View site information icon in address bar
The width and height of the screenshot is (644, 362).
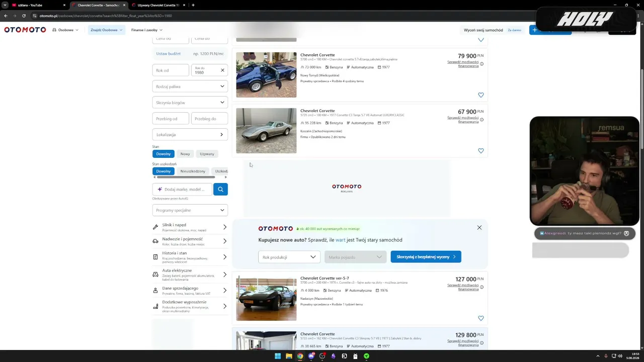click(35, 16)
